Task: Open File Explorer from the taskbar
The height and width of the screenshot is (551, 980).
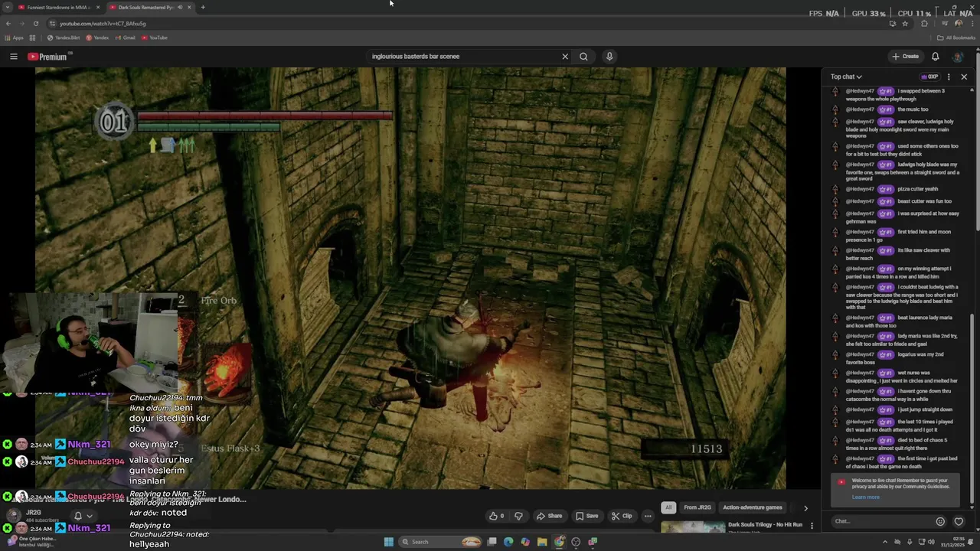Action: (542, 542)
